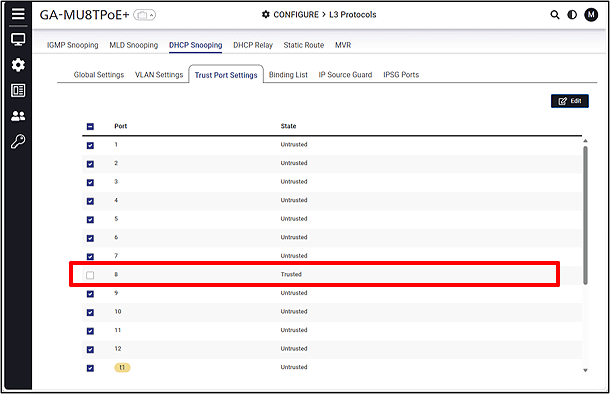Go to Global Settings sub-tab
This screenshot has height=394, width=610.
(99, 75)
